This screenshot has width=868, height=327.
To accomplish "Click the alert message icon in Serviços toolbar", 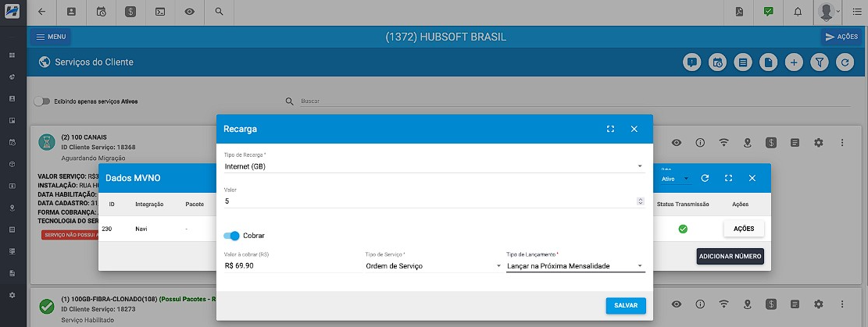I will pyautogui.click(x=691, y=62).
